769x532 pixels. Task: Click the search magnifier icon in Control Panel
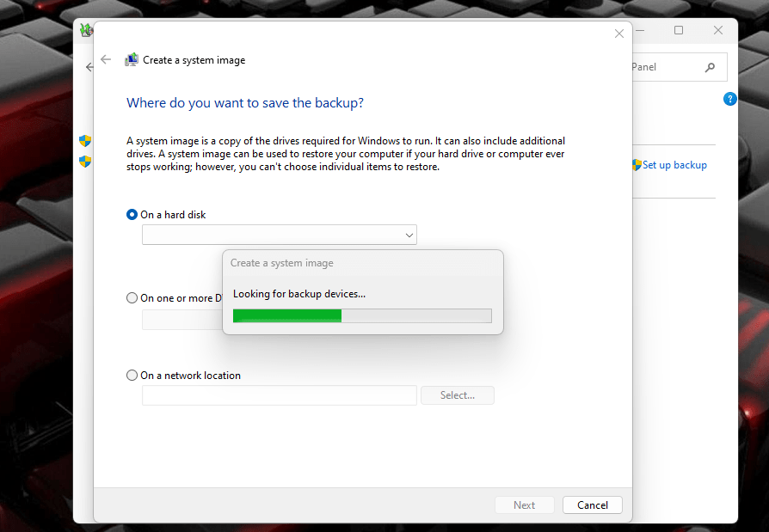[709, 66]
